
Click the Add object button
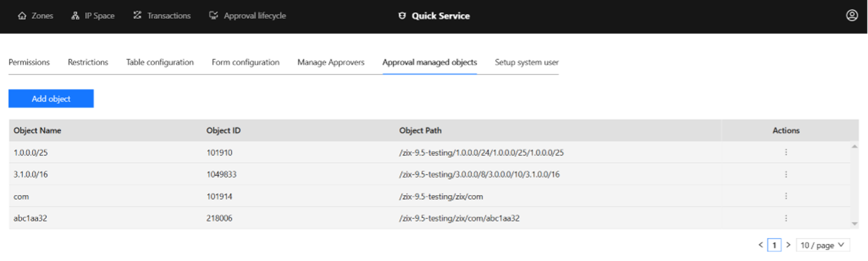pos(51,98)
